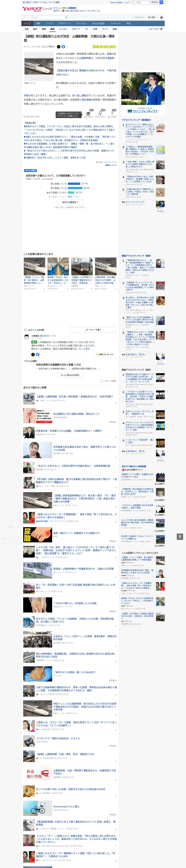Screen dimensions: 186x868
Task: Click the ウェブ検索 input field
Action: [x=141, y=2]
